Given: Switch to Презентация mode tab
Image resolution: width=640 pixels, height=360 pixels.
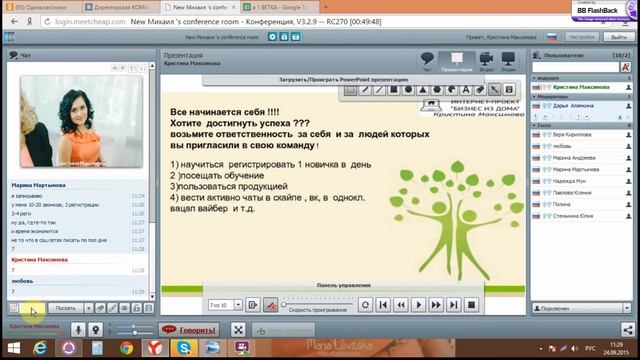Looking at the screenshot, I should [x=457, y=61].
